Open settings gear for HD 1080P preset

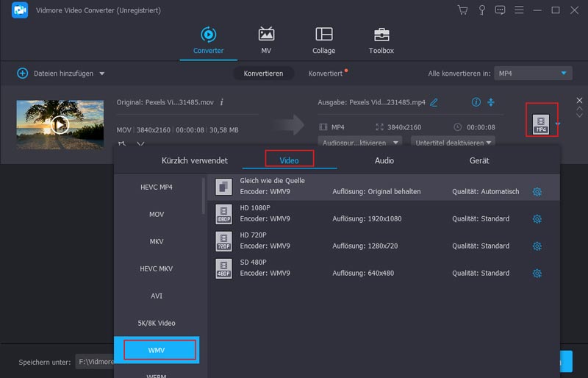537,219
